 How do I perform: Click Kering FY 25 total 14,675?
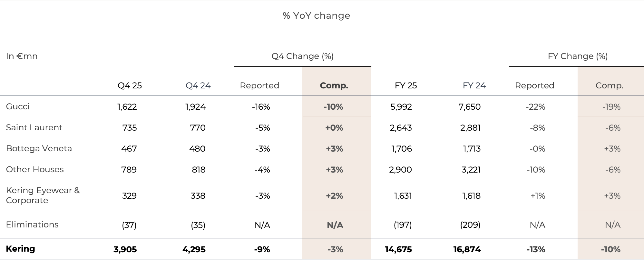(398, 249)
